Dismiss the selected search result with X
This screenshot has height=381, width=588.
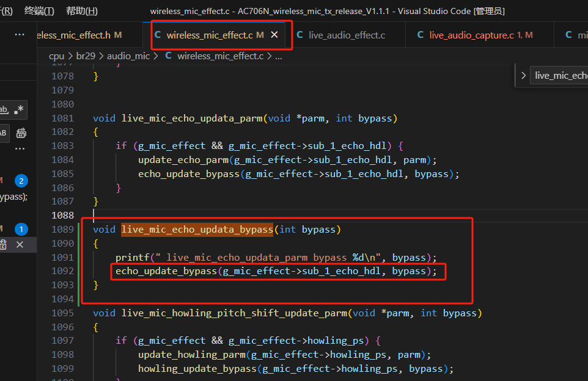pos(20,245)
